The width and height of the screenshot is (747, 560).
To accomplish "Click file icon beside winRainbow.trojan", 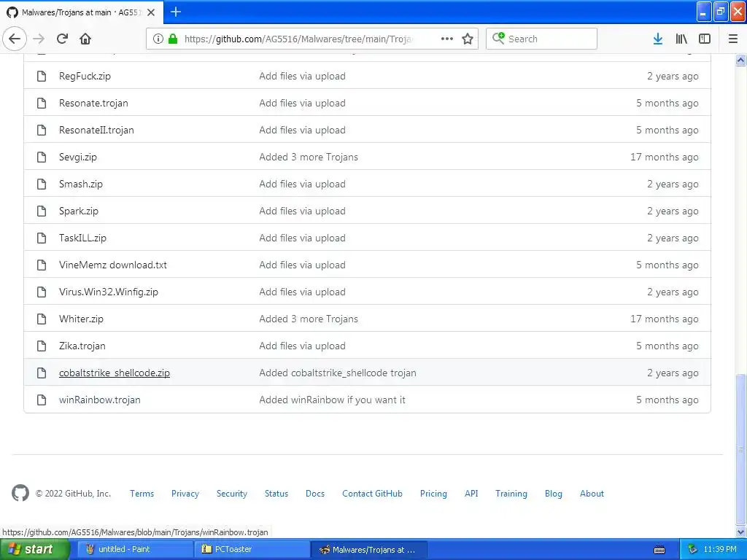I will click(42, 400).
